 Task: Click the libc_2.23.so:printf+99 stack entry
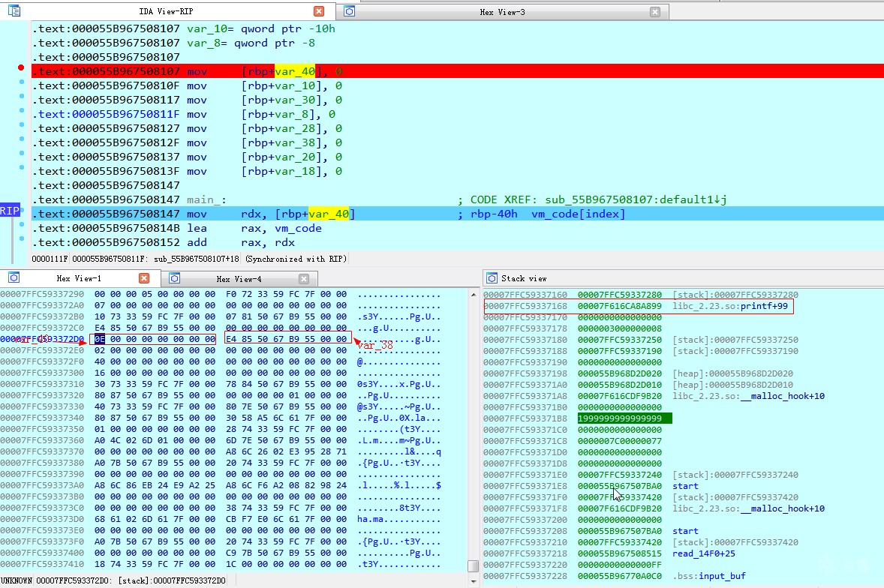[730, 306]
